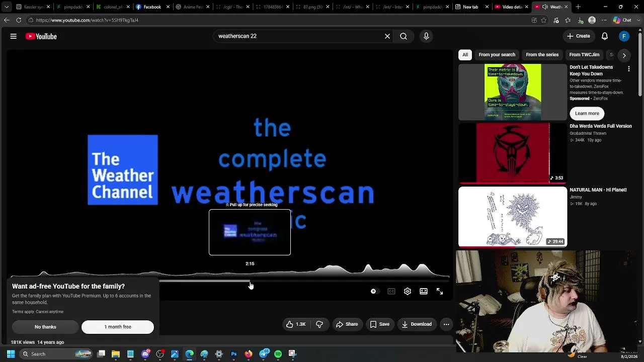
Task: Open Windows Start menu
Action: [x=11, y=354]
